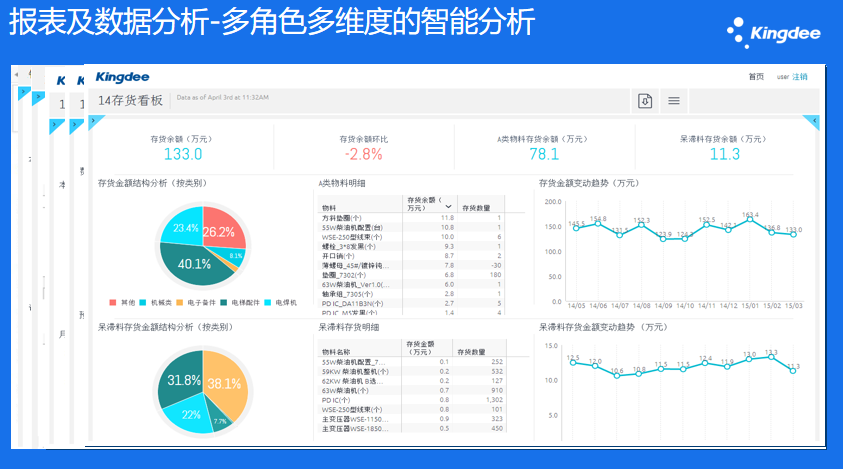Click the 23.4% pie slice
843x469 pixels.
183,226
